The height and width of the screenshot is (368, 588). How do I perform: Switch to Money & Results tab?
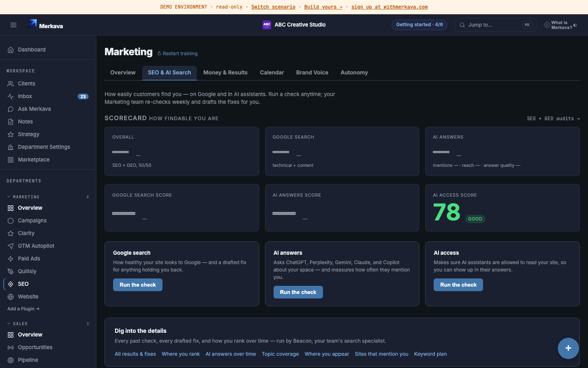(x=225, y=73)
